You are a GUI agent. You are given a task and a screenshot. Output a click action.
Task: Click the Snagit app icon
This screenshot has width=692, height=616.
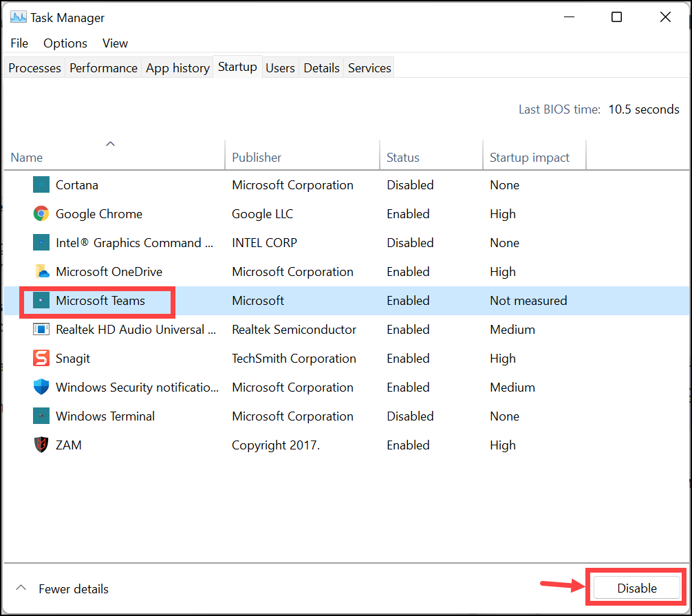(x=41, y=358)
